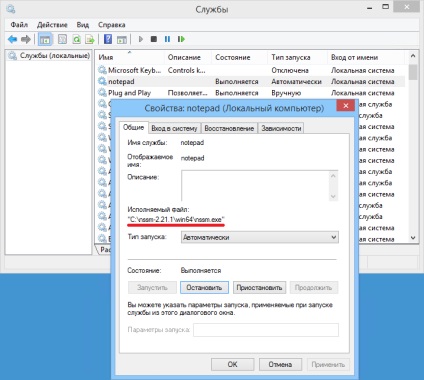
Task: Open the Help toolbar icon
Action: [108, 39]
